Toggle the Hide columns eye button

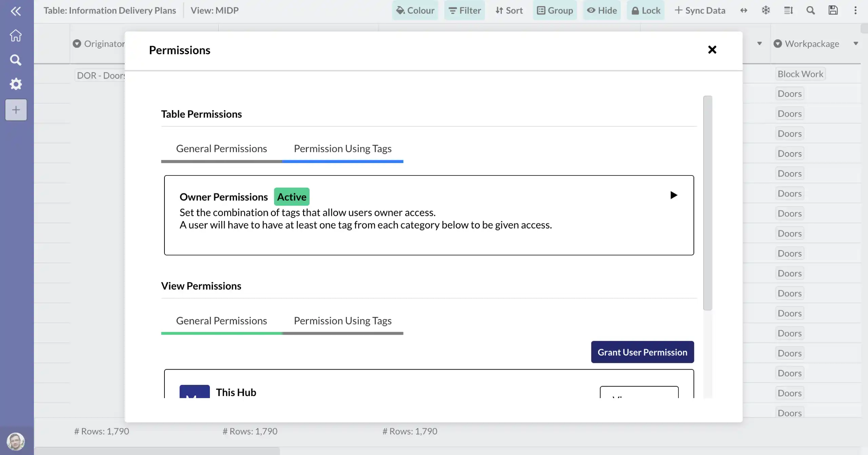(601, 10)
